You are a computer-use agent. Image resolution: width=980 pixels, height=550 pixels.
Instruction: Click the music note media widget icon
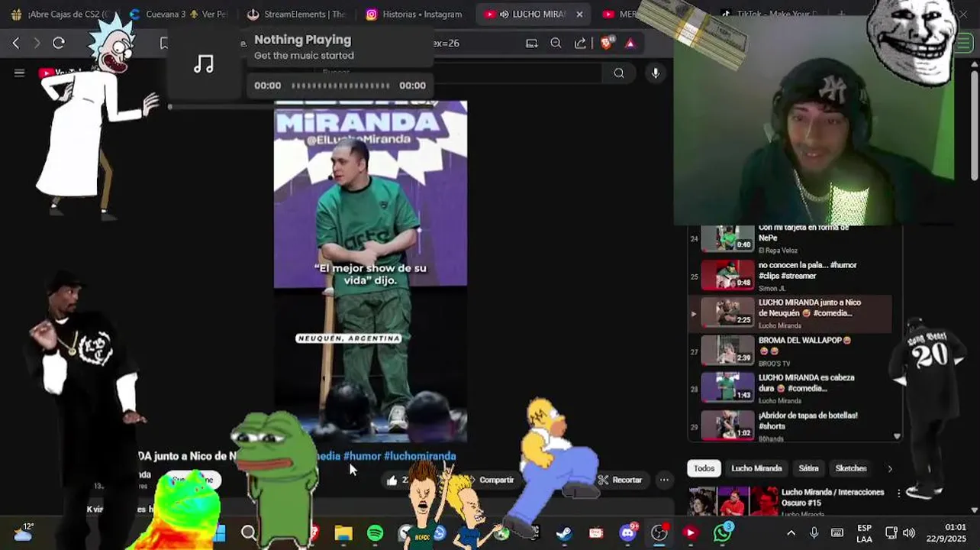tap(203, 64)
